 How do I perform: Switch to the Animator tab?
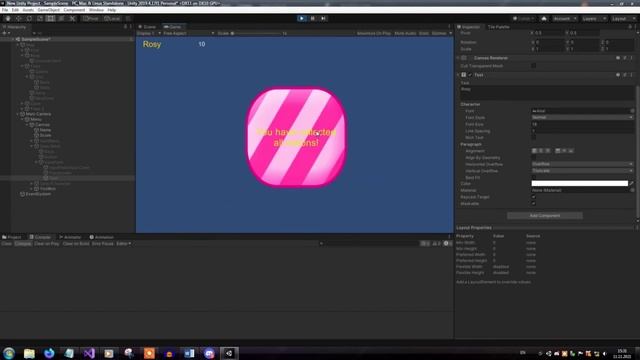(x=70, y=237)
